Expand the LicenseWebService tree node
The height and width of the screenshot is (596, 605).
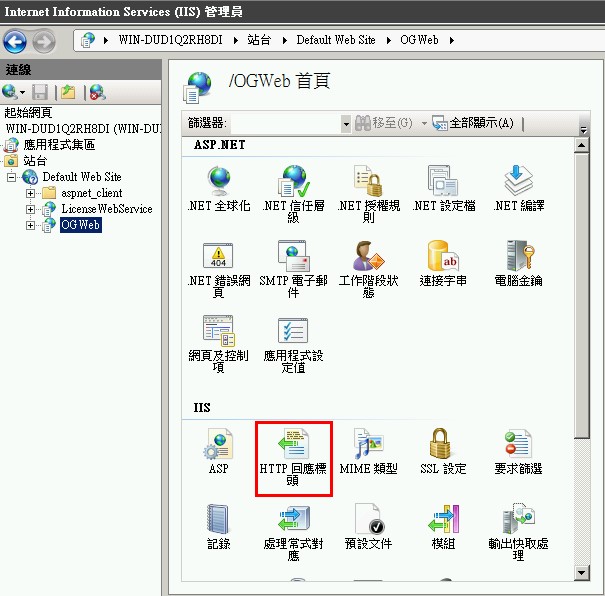[30, 209]
